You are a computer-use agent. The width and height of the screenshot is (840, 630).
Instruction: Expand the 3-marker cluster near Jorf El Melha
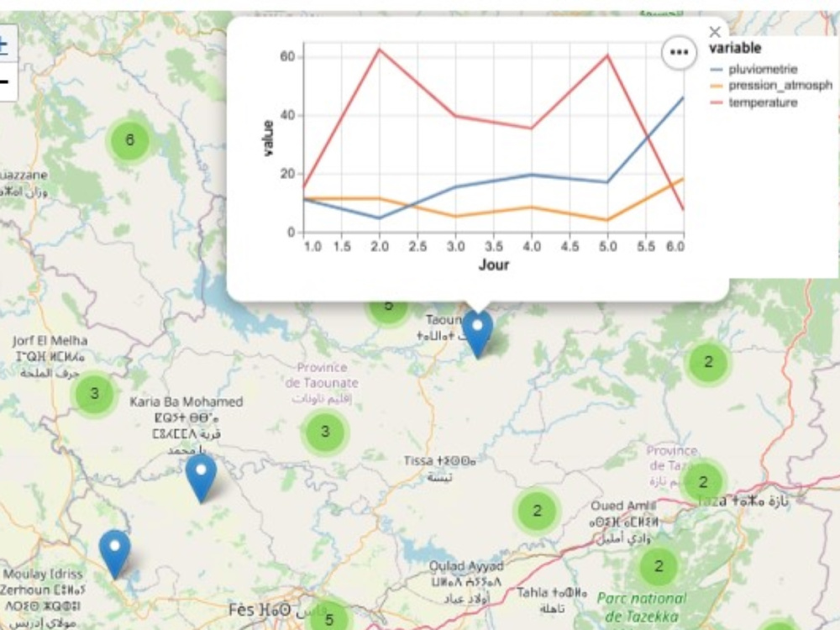94,394
